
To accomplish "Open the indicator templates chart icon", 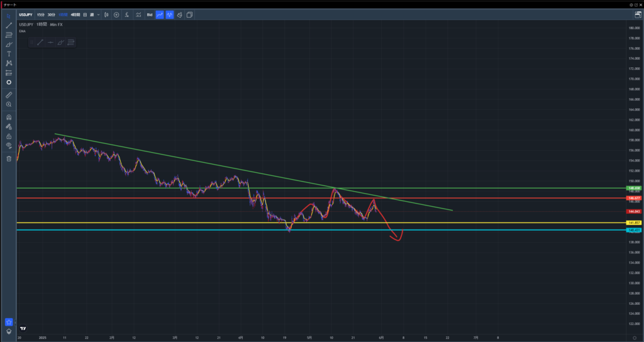I will pyautogui.click(x=139, y=15).
